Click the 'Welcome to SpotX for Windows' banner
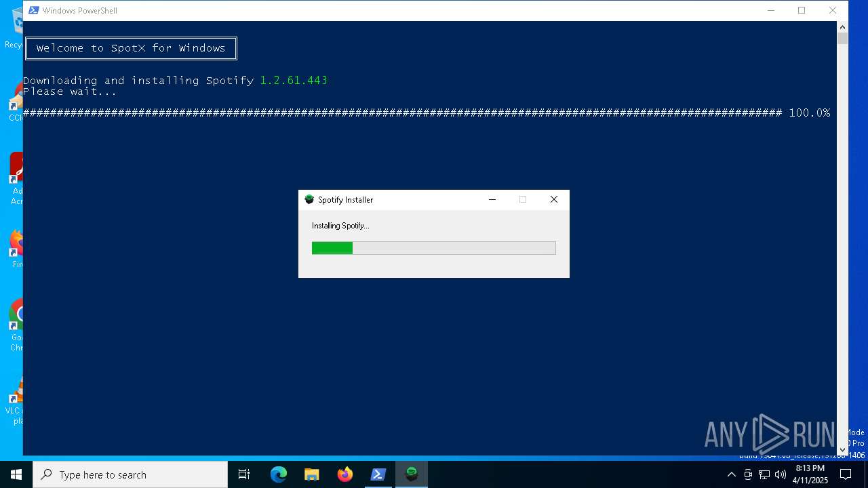Screen dimensions: 868x488 (131, 48)
